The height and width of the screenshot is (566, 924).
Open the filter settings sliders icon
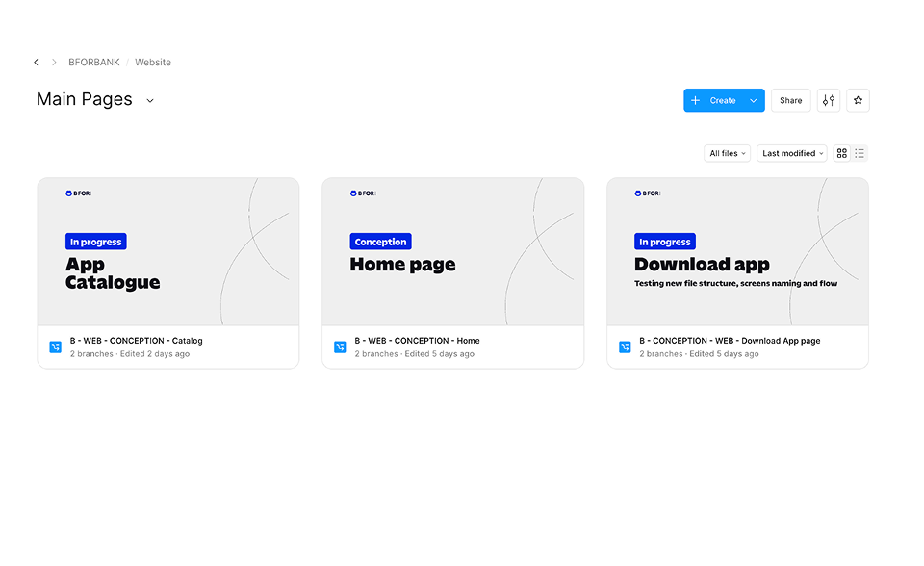[x=828, y=100]
